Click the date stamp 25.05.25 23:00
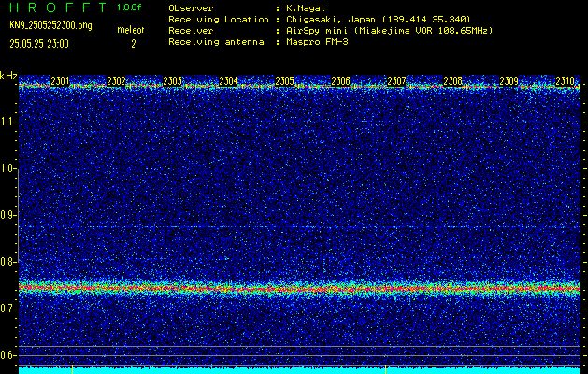This screenshot has width=588, height=374. point(39,44)
